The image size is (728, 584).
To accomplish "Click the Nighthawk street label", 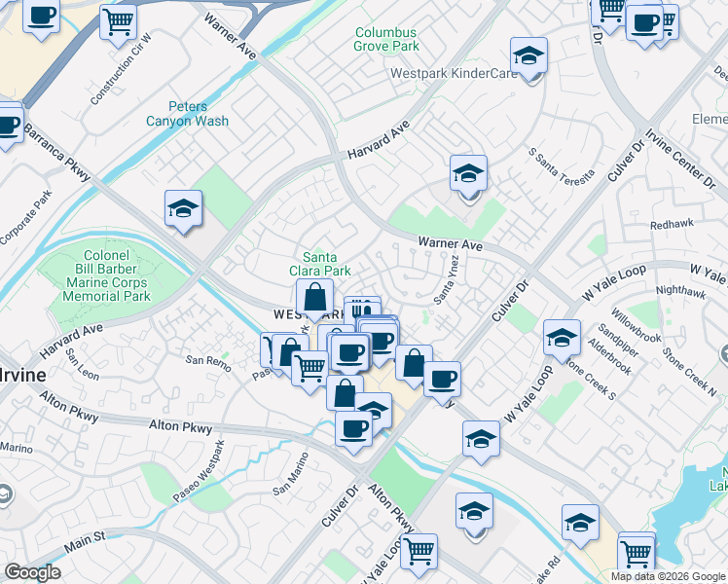I will click(x=680, y=292).
